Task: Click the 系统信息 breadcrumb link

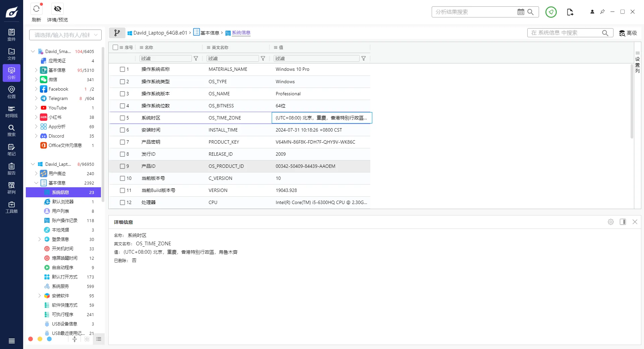Action: pyautogui.click(x=241, y=33)
